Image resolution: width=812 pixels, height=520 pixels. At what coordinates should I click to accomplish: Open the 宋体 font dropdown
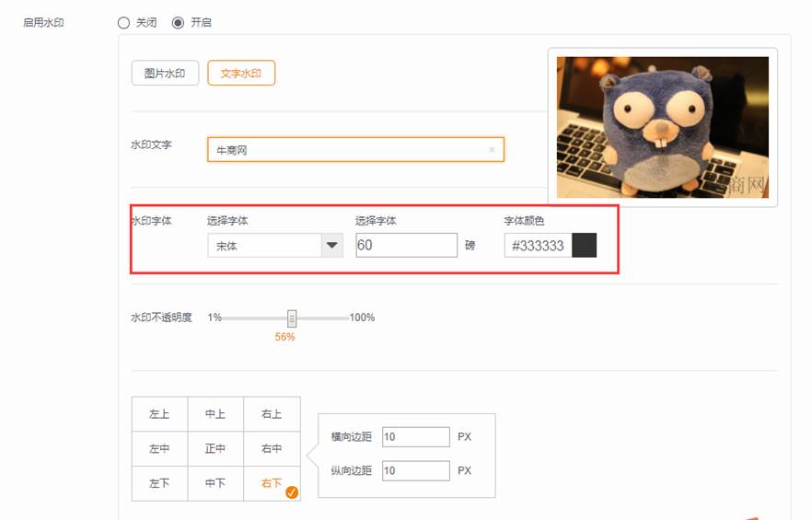point(275,246)
